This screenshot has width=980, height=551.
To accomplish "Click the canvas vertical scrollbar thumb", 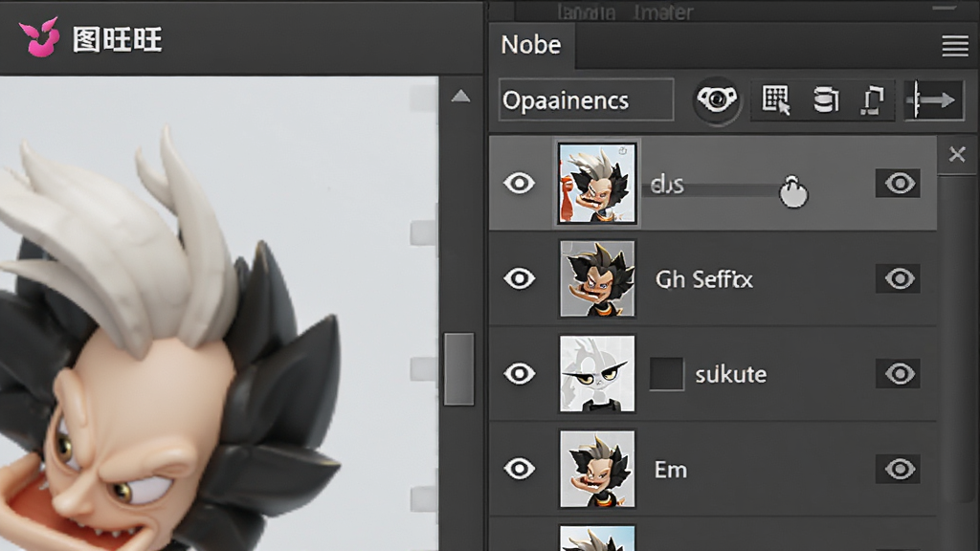I will (x=458, y=368).
